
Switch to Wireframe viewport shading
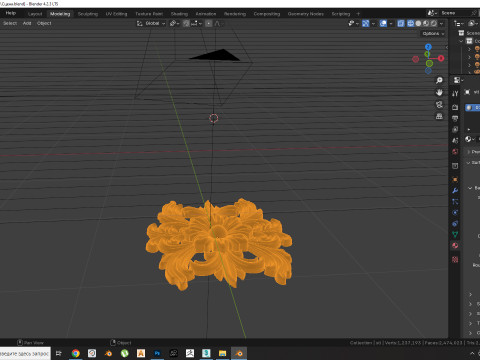[x=411, y=23]
